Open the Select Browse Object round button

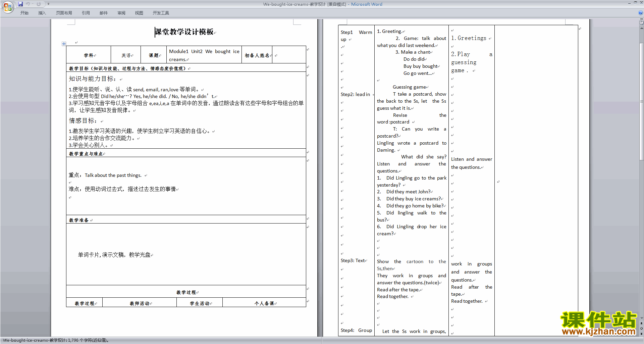(642, 329)
